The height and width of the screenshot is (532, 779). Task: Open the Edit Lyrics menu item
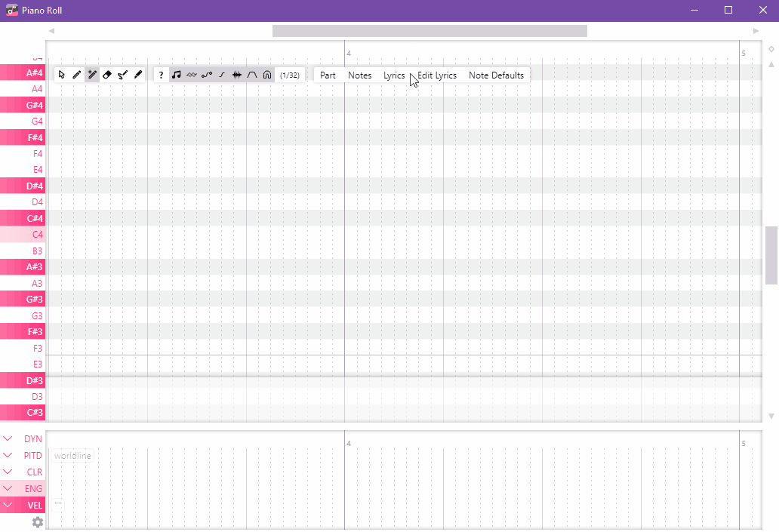pyautogui.click(x=437, y=75)
